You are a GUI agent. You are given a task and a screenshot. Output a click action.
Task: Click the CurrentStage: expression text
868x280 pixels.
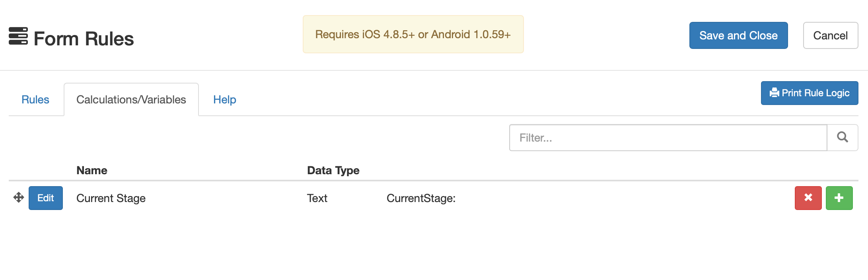[421, 198]
